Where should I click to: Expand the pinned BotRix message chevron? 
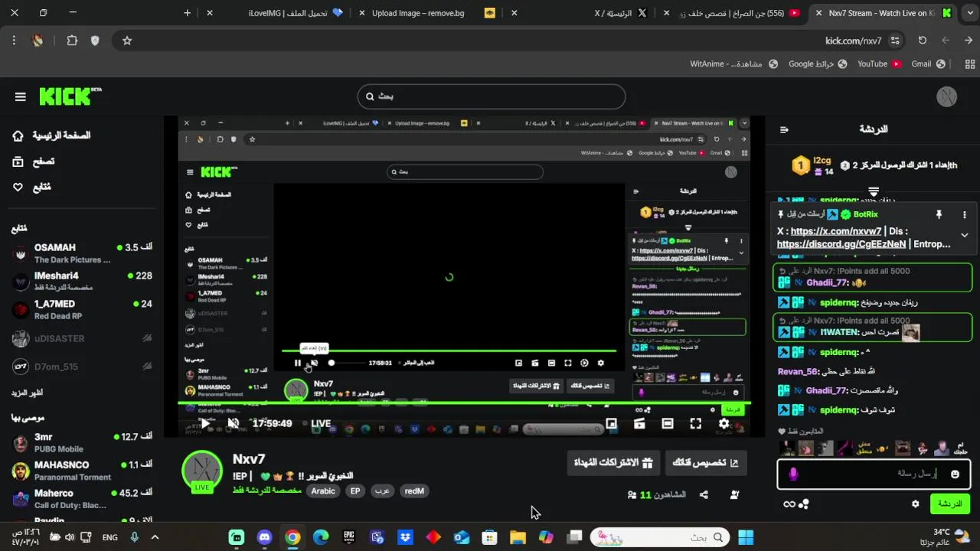pyautogui.click(x=965, y=235)
